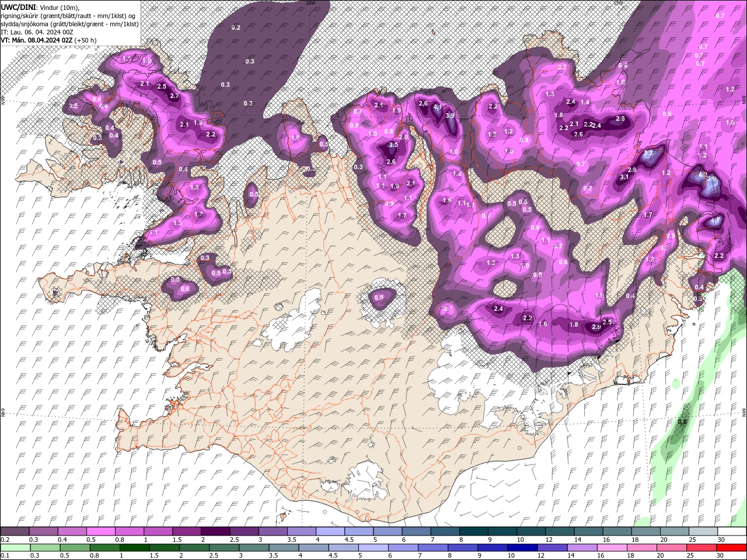Screen dimensions: 747x560
Task: Click the initial time line "IT: Lau. 06. 04. 2024 00Z"
Action: coord(37,32)
